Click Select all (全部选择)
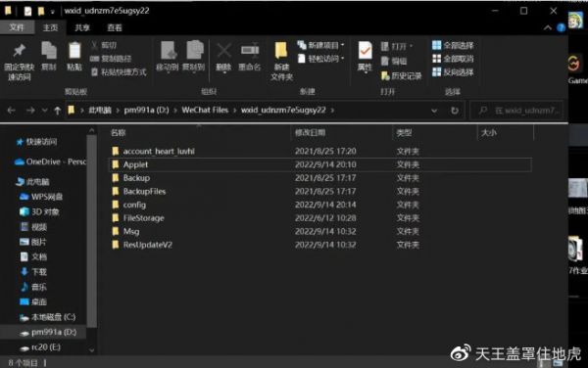This screenshot has width=588, height=368. tap(453, 45)
